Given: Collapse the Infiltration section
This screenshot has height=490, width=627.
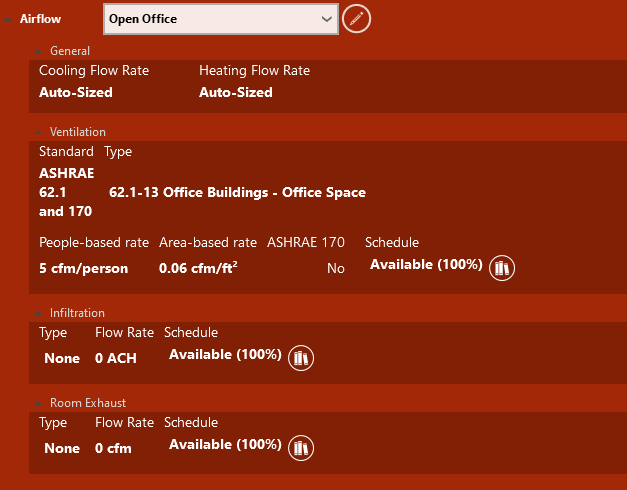Looking at the screenshot, I should pyautogui.click(x=38, y=313).
